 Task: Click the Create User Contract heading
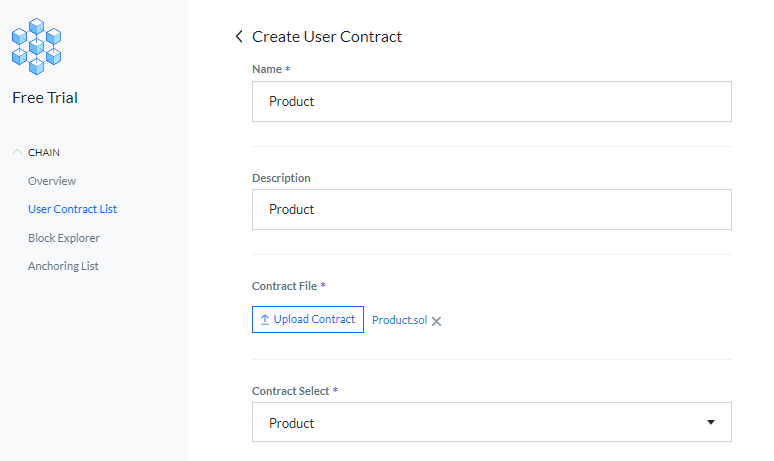[x=327, y=37]
